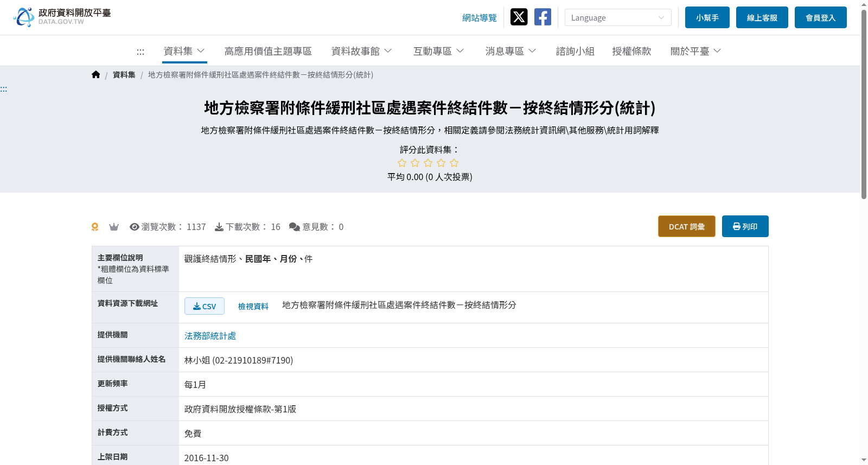Expand the 資料集 menu
The width and height of the screenshot is (868, 465).
coord(184,51)
